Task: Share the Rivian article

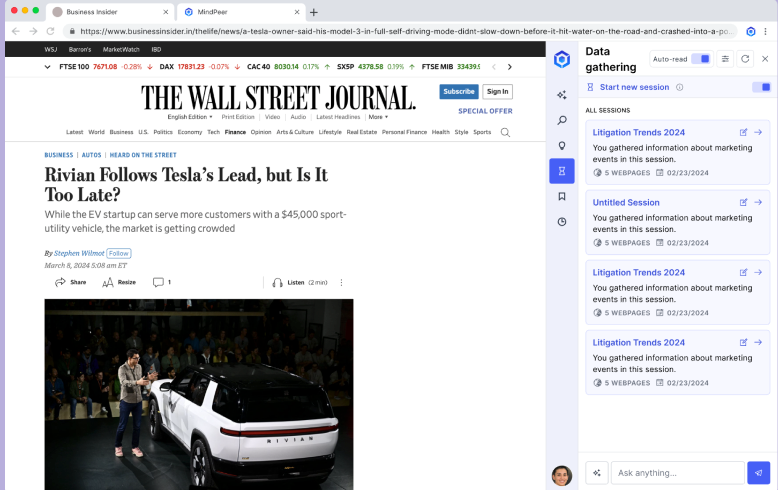Action: [70, 282]
